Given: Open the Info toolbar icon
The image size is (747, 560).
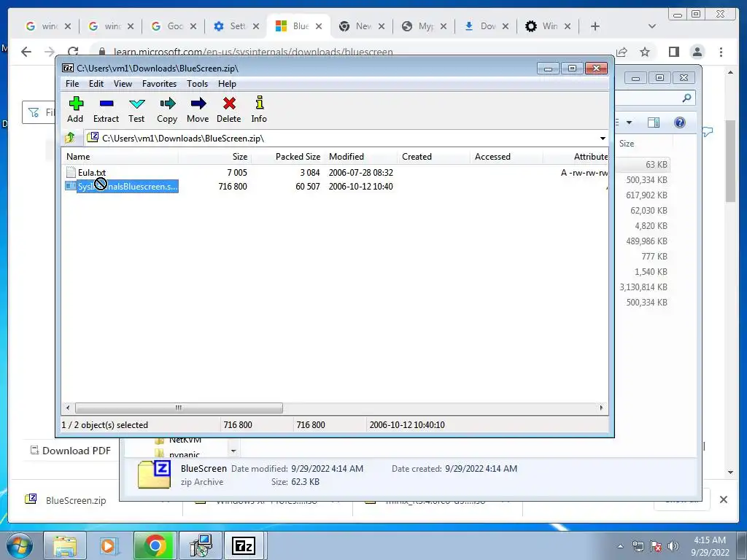Looking at the screenshot, I should (x=259, y=109).
